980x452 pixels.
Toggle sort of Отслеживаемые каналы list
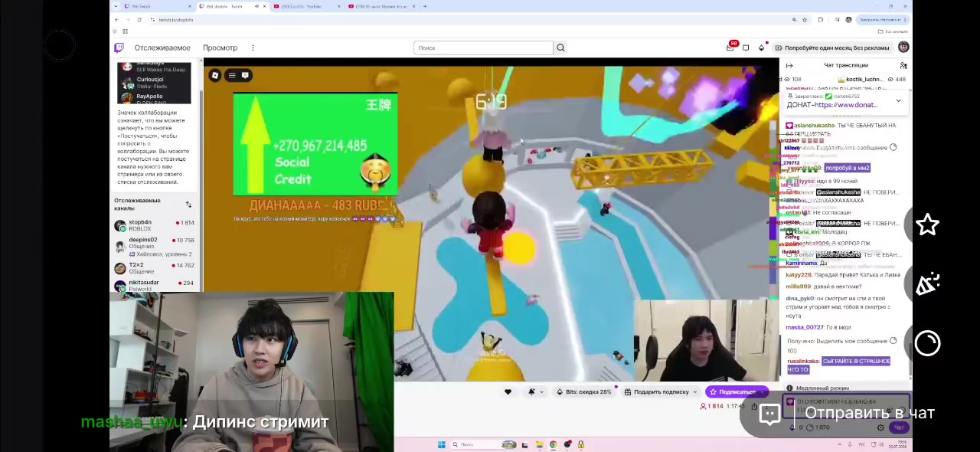coord(188,205)
